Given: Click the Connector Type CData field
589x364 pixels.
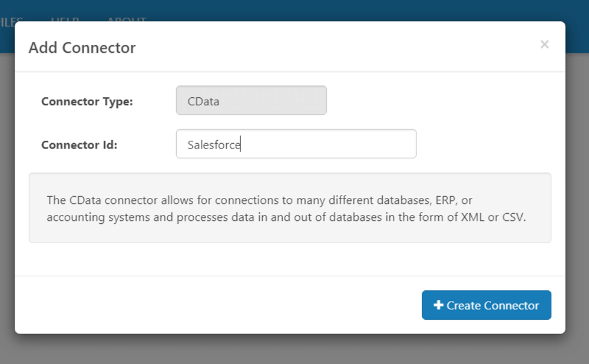Looking at the screenshot, I should (x=251, y=101).
